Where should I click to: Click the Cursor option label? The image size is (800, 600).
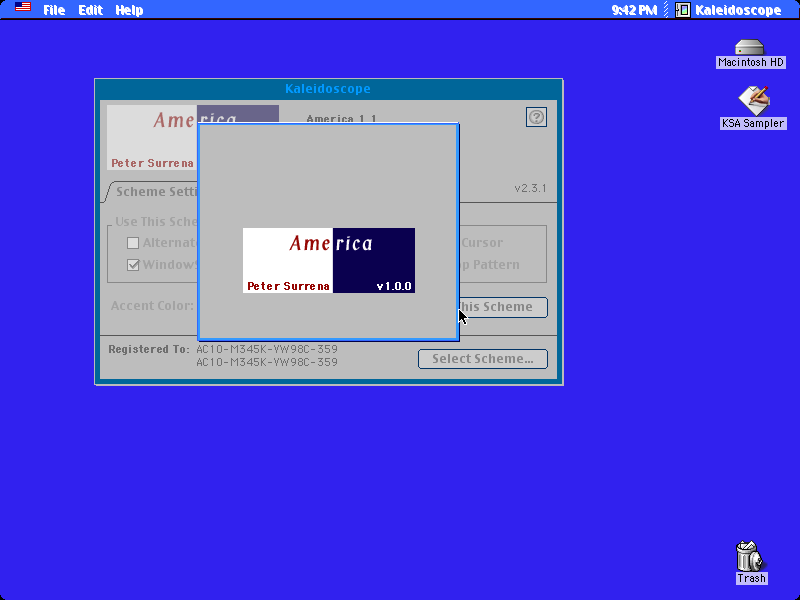(482, 243)
